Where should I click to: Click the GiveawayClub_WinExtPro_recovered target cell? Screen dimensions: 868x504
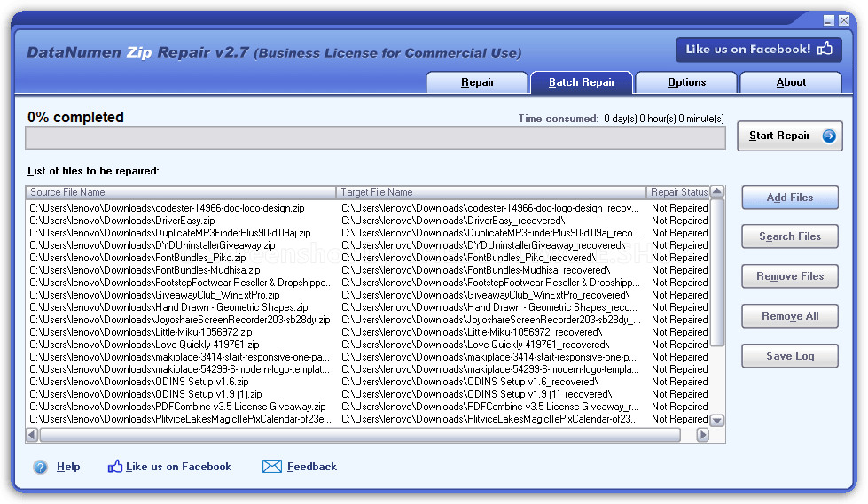[x=486, y=296]
